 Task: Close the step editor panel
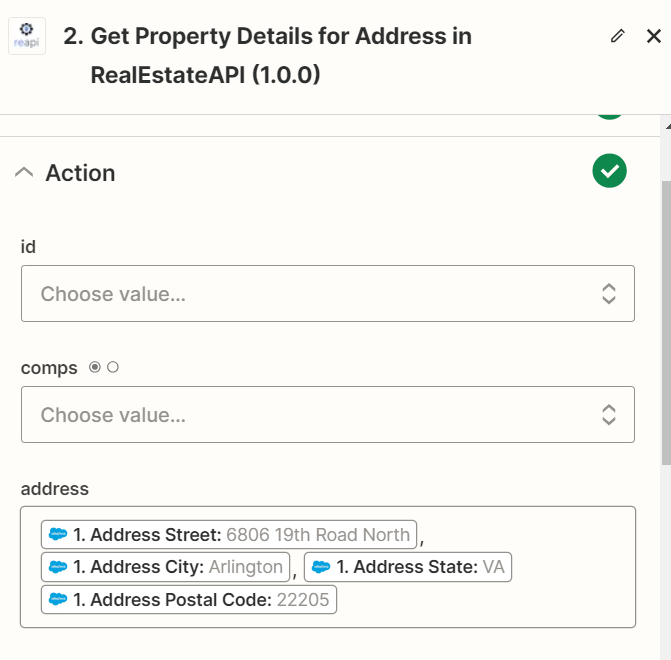pos(653,36)
